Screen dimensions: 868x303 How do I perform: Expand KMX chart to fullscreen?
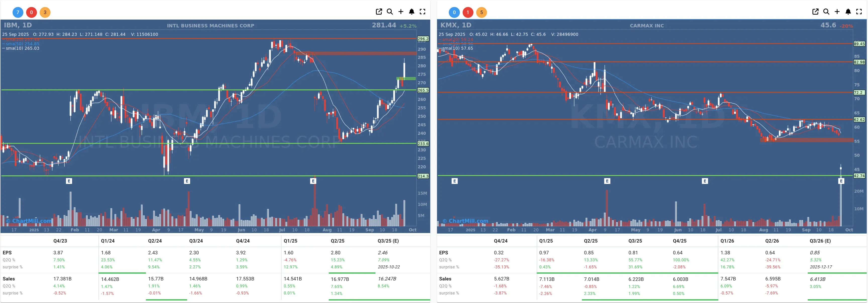pos(859,12)
